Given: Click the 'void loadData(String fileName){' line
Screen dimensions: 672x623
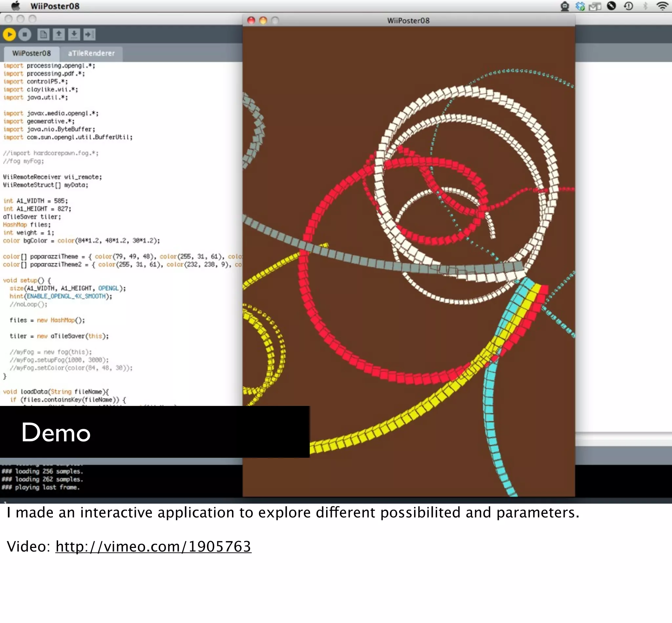Looking at the screenshot, I should 56,392.
